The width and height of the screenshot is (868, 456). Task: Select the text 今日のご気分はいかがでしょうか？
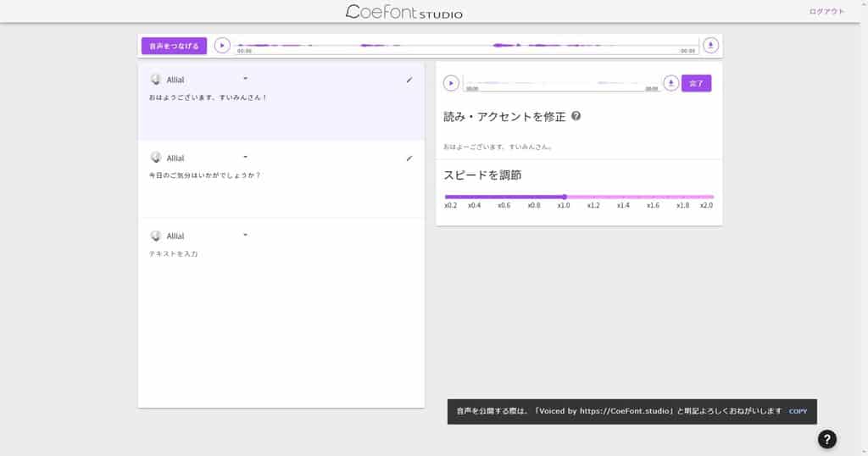(205, 175)
